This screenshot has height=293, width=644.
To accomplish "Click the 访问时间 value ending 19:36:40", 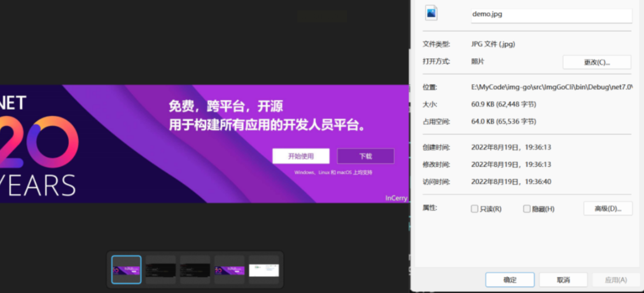I will point(511,182).
